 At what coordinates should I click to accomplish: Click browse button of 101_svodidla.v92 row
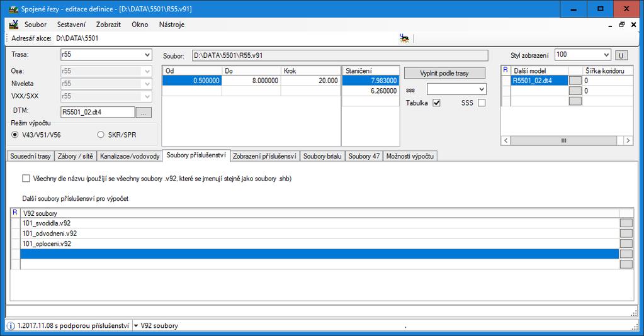(x=626, y=223)
